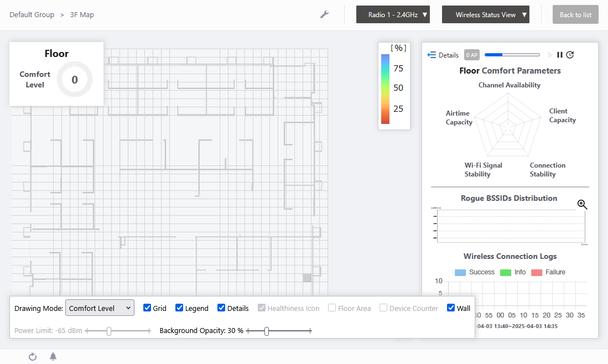Pause the timeline playback
Screen dimensions: 608x364
point(559,55)
